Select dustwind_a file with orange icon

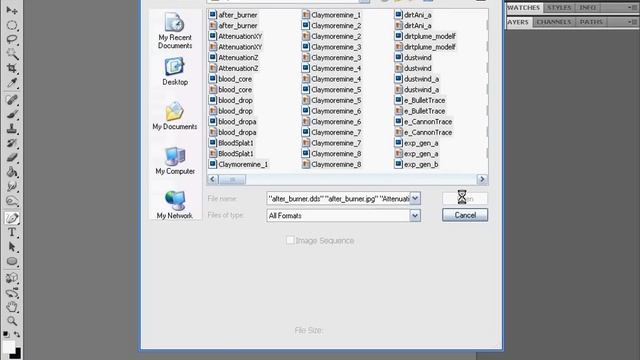(417, 89)
